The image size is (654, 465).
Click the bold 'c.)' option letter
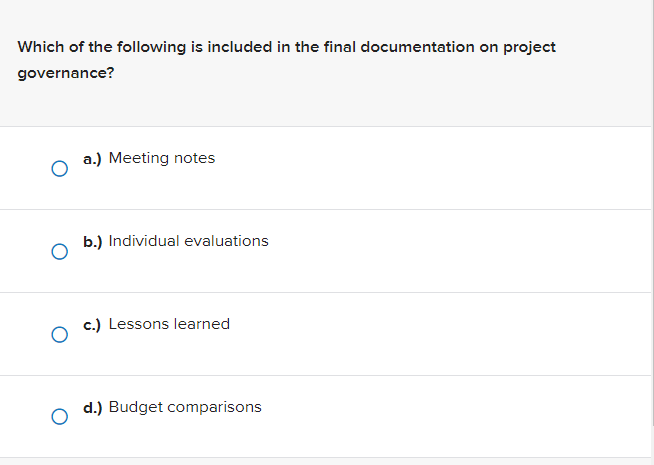point(92,324)
